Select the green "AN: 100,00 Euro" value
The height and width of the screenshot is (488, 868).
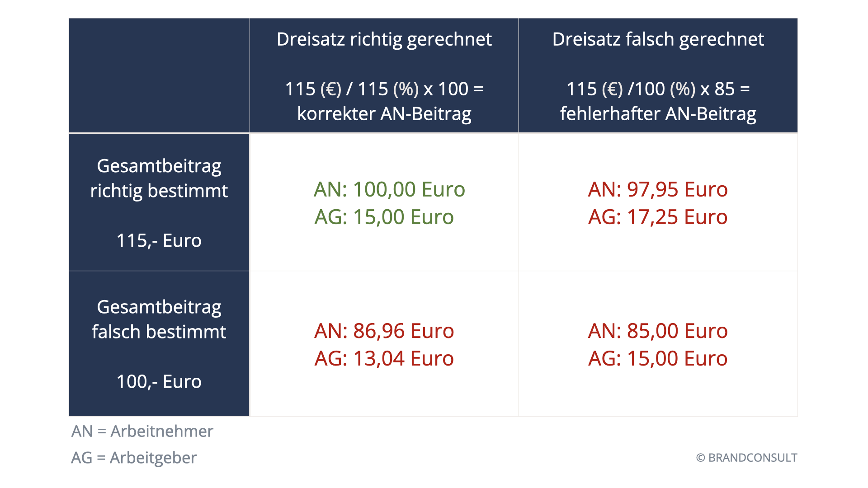point(389,189)
